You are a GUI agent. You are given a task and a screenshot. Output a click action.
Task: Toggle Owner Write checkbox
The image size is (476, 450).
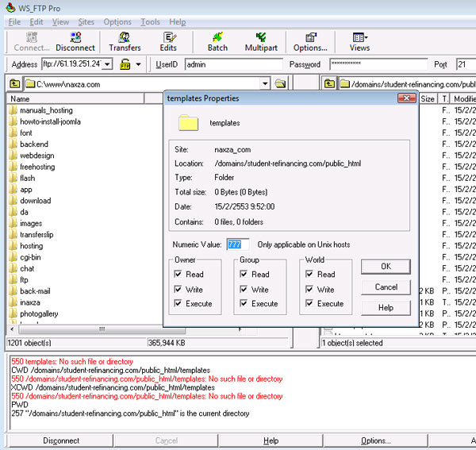pyautogui.click(x=178, y=289)
